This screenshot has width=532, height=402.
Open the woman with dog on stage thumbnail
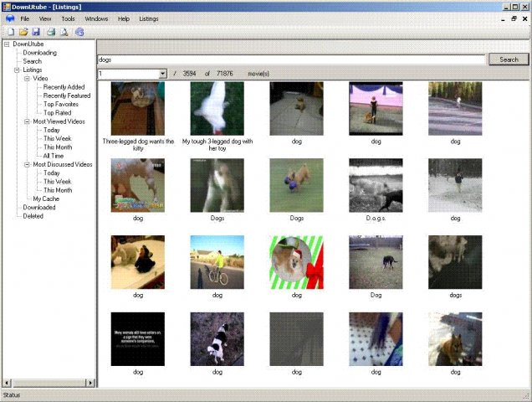376,108
